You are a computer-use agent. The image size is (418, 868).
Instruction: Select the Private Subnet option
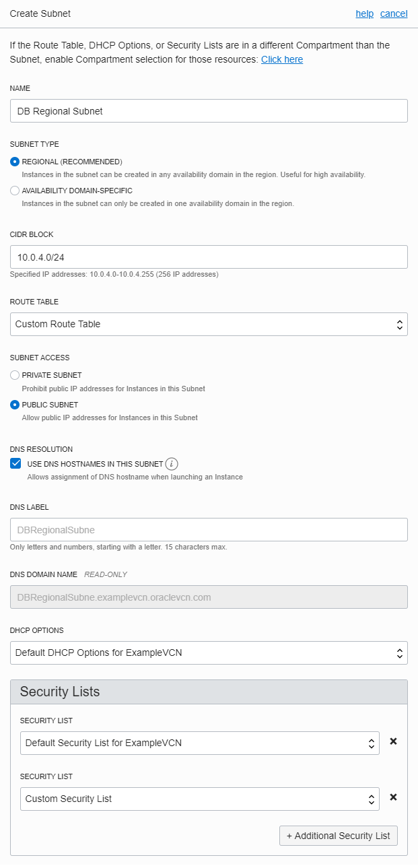15,375
